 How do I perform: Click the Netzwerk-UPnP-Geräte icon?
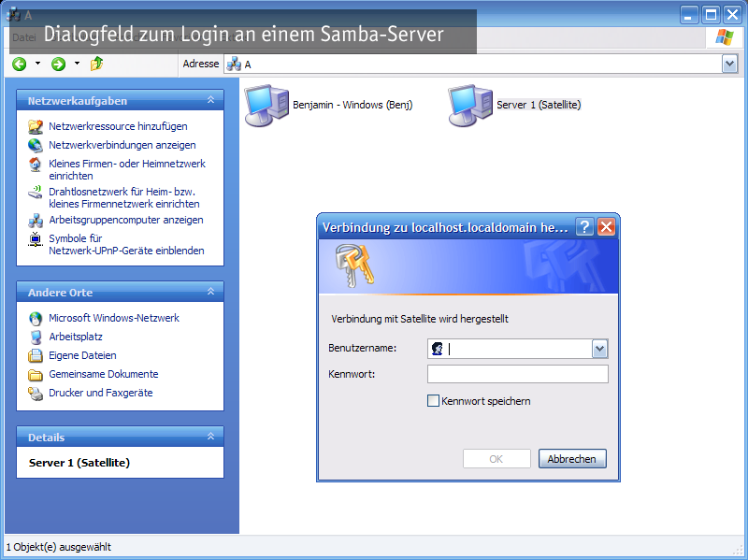pos(36,239)
